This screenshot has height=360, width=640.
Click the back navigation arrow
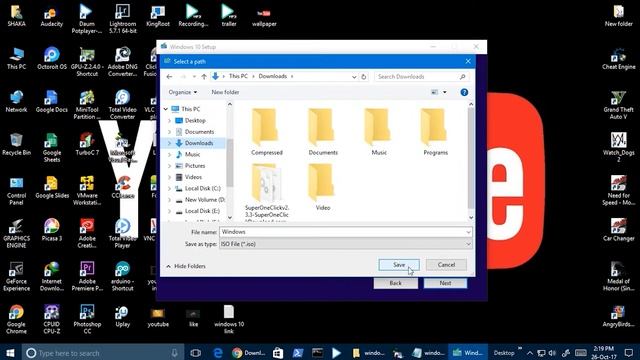point(169,76)
